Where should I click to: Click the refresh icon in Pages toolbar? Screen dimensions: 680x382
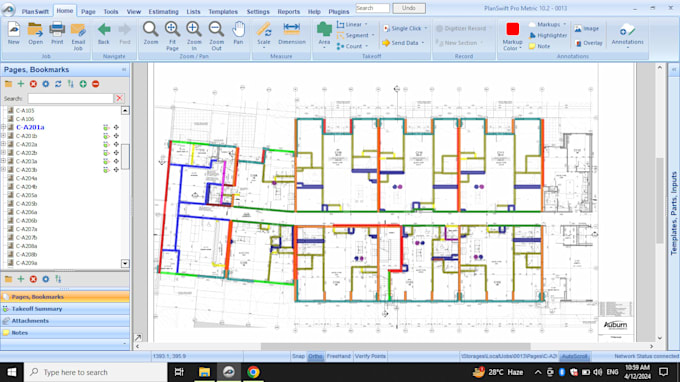(x=58, y=84)
